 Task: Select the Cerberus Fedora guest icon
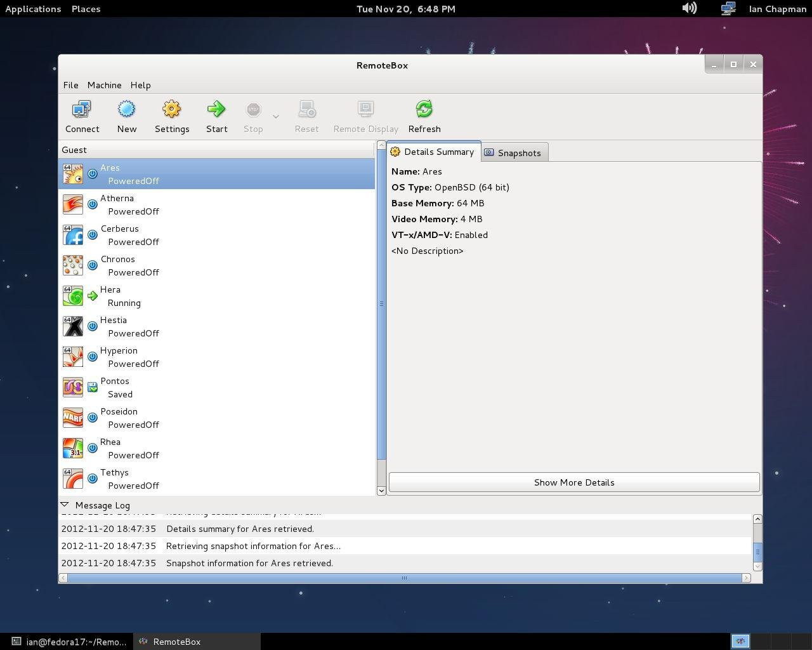[73, 235]
